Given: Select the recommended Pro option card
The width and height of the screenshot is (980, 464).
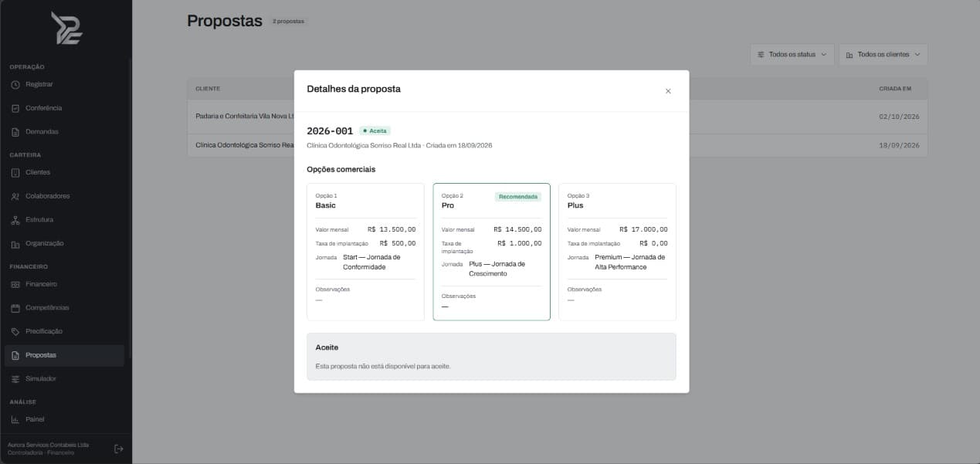Looking at the screenshot, I should pos(492,252).
